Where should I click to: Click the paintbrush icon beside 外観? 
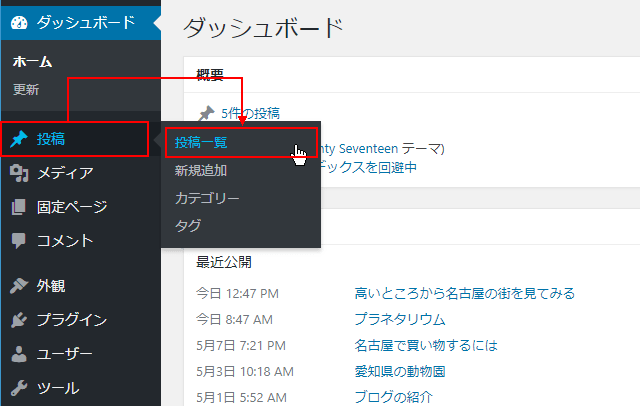pyautogui.click(x=19, y=286)
